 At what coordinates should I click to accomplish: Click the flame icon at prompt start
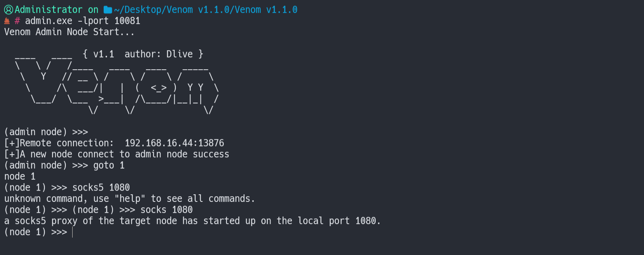coord(7,21)
